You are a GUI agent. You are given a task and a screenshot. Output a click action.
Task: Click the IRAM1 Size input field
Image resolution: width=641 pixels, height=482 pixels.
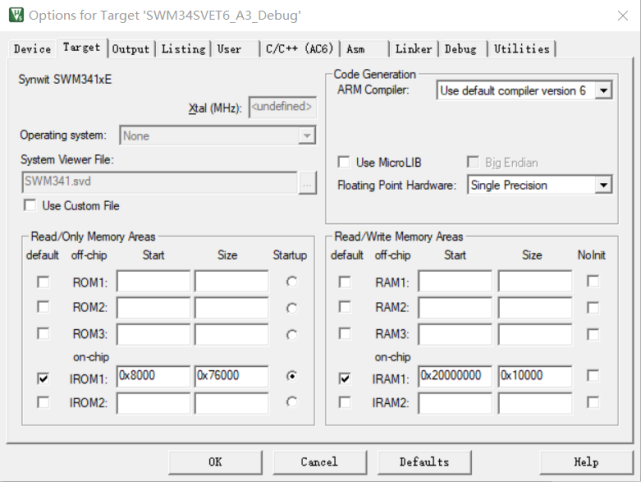pos(534,377)
